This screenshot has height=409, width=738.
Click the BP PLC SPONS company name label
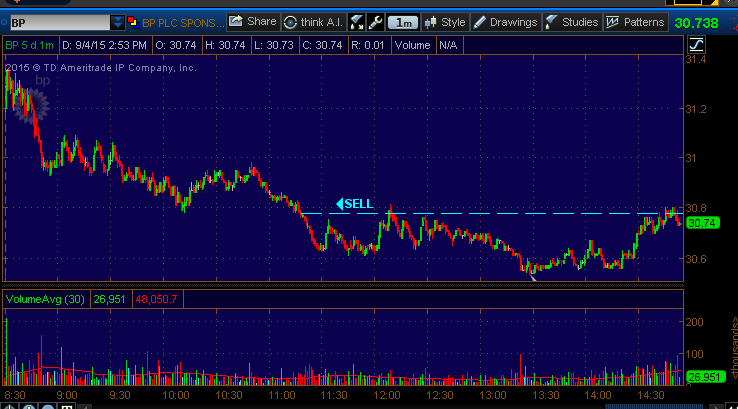point(182,21)
